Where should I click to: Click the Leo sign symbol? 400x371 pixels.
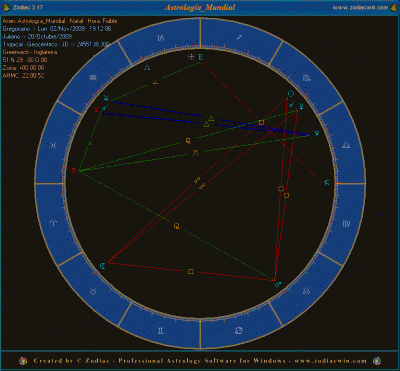pyautogui.click(x=306, y=291)
